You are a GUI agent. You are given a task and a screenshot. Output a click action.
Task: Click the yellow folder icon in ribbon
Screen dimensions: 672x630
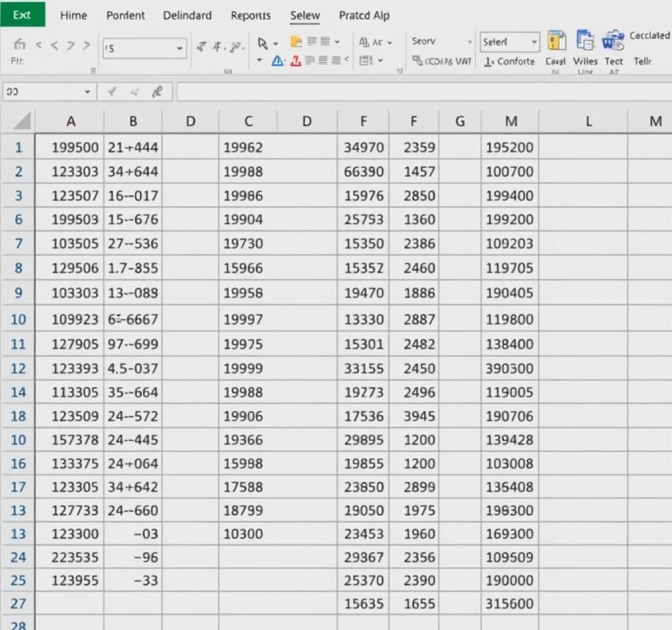click(x=296, y=42)
